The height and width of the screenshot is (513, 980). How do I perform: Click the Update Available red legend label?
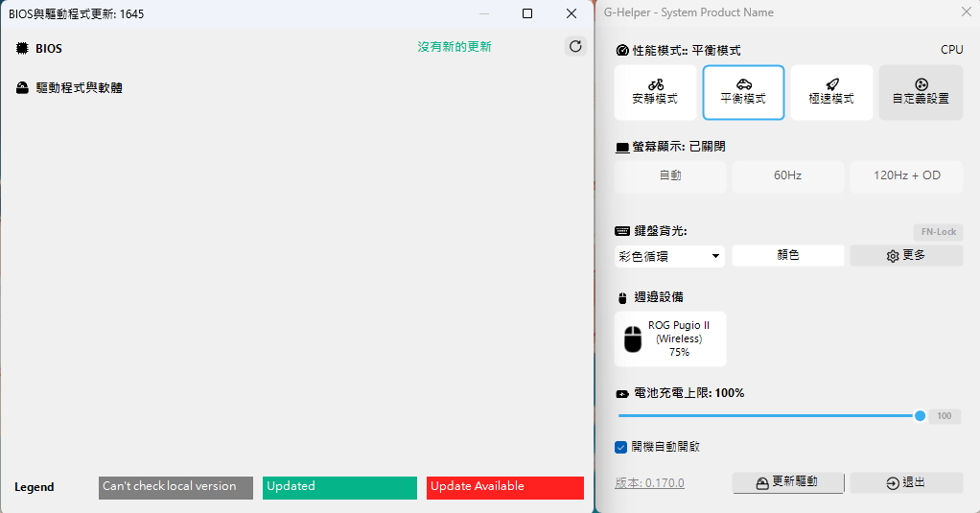[x=505, y=488]
